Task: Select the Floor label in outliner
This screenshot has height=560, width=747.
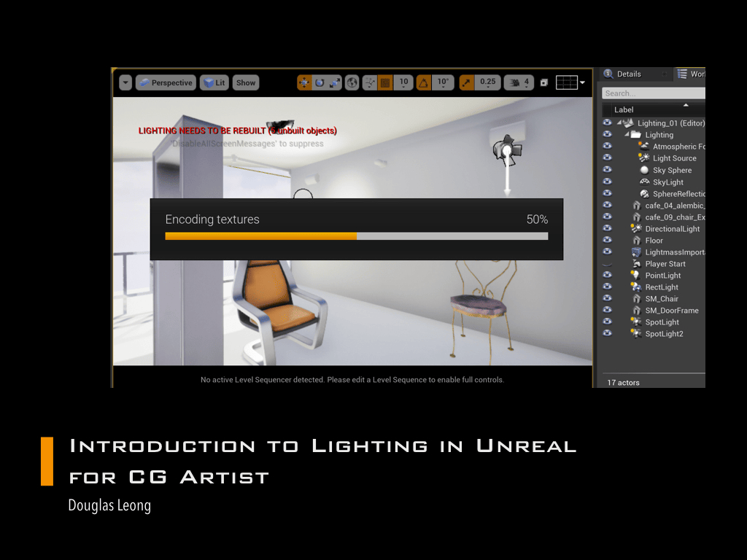Action: [654, 241]
